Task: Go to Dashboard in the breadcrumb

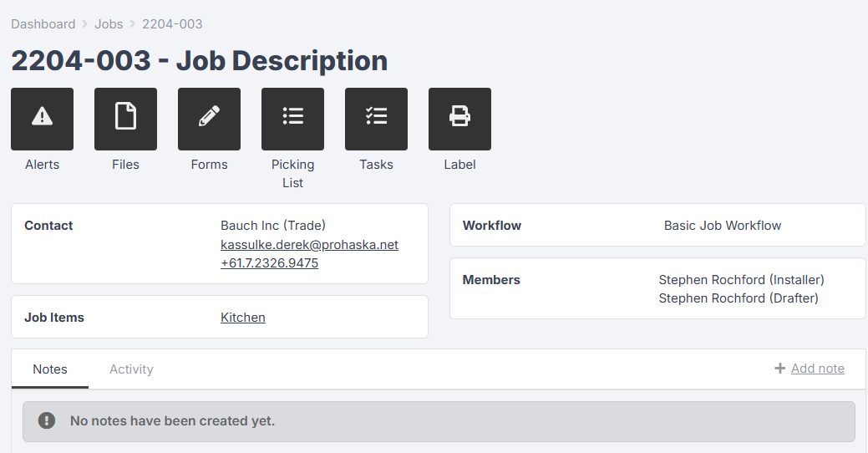Action: [x=43, y=23]
